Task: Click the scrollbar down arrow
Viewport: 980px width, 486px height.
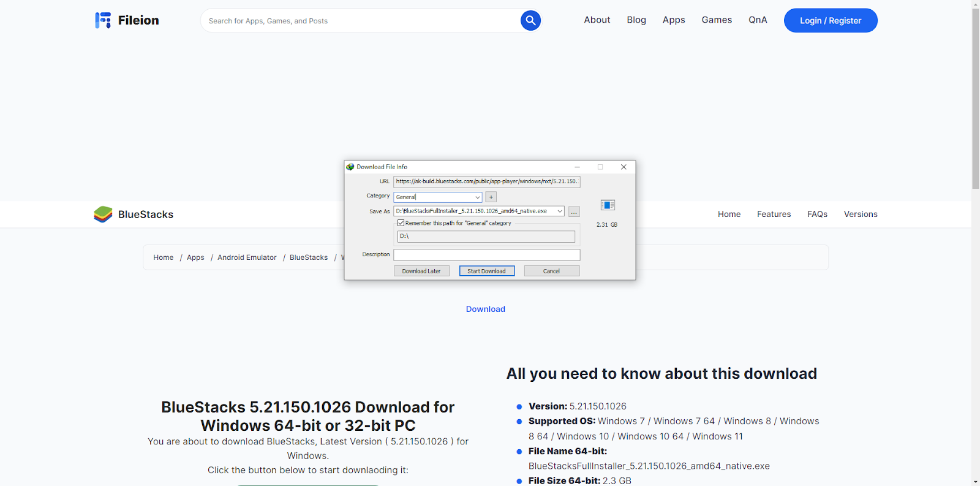Action: tap(976, 482)
